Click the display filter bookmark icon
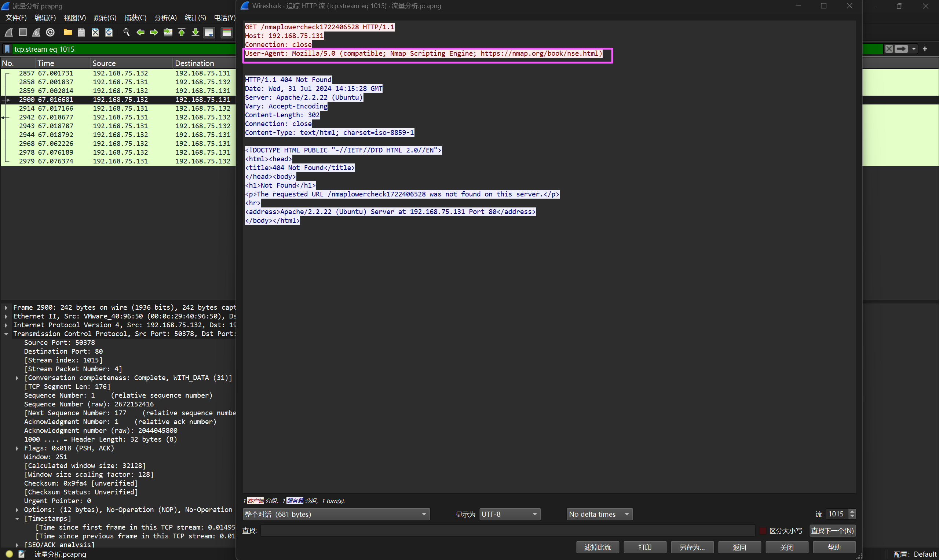Image resolution: width=939 pixels, height=560 pixels. (x=7, y=49)
